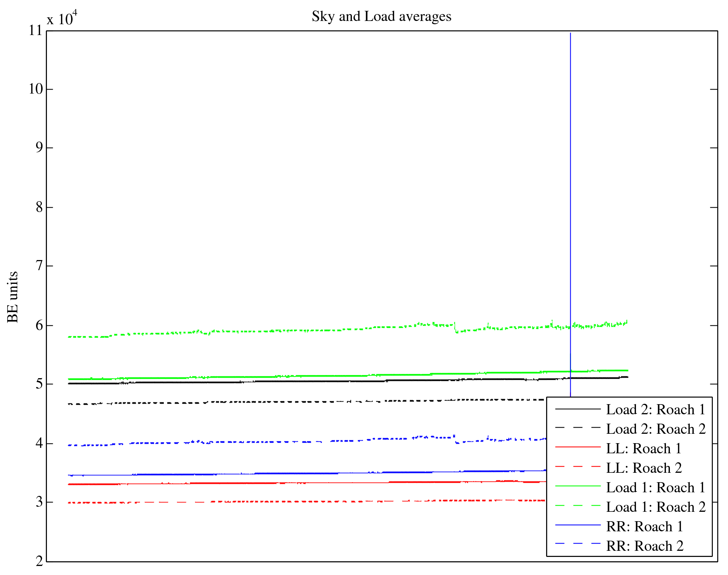Click the solid red line sample in the legend
Viewport: 728px width, 575px height.
pyautogui.click(x=577, y=447)
